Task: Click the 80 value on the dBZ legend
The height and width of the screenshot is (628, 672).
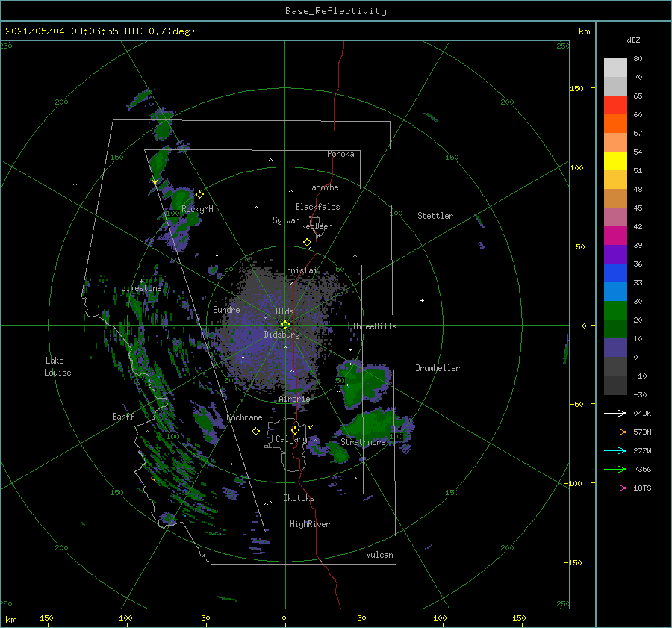Action: [x=638, y=59]
